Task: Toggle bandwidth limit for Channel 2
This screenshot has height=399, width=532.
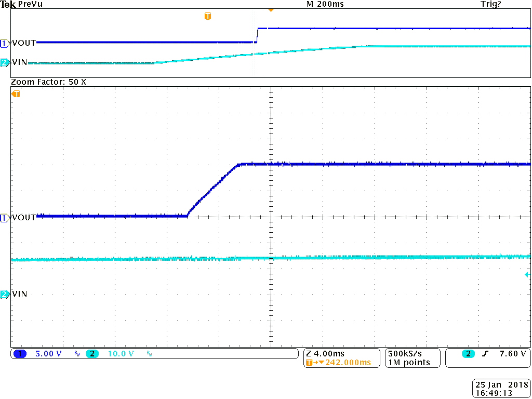Action: (x=148, y=354)
